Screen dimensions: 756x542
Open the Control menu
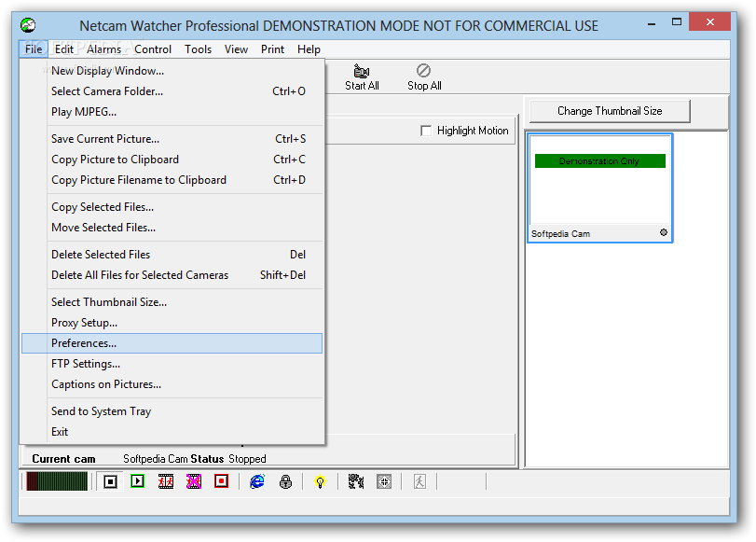click(x=153, y=49)
